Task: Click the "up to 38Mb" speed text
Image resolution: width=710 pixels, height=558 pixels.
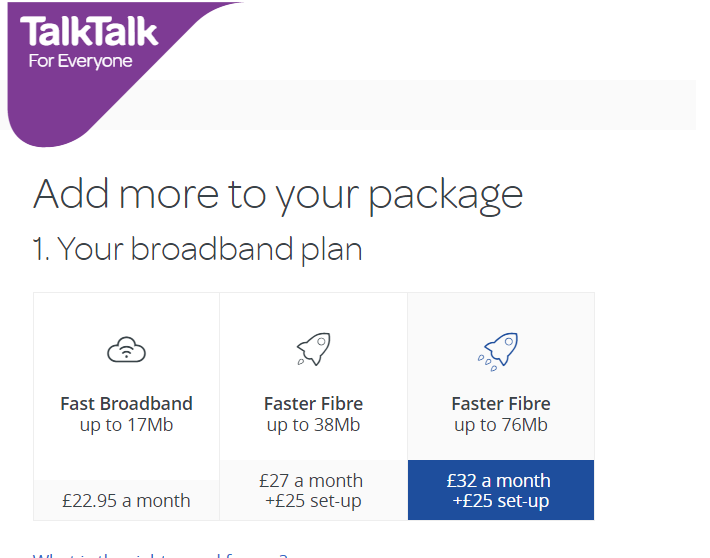Action: (313, 425)
